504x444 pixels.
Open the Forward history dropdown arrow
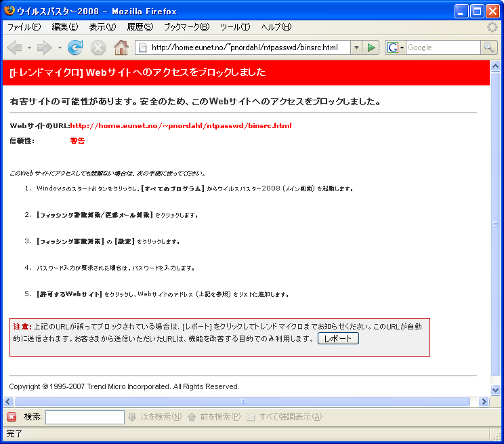(x=60, y=48)
